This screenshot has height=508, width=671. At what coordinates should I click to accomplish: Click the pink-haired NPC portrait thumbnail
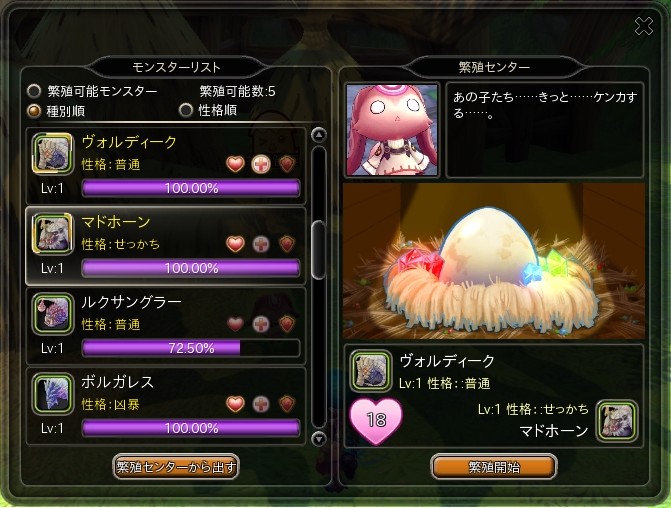(392, 130)
